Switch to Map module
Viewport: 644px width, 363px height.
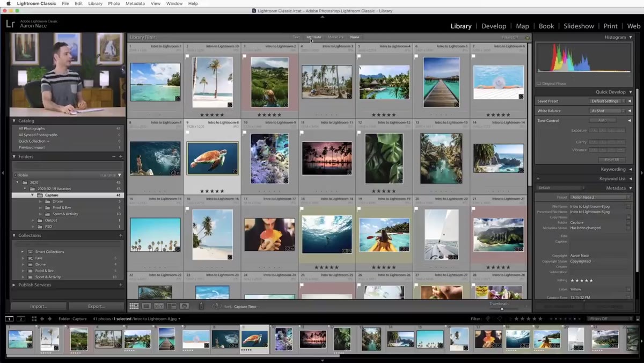click(522, 26)
